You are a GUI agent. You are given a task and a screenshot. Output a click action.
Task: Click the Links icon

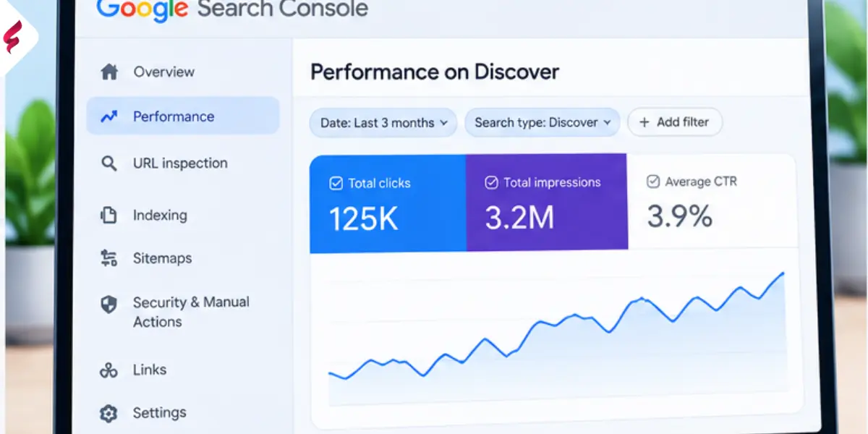(x=109, y=370)
